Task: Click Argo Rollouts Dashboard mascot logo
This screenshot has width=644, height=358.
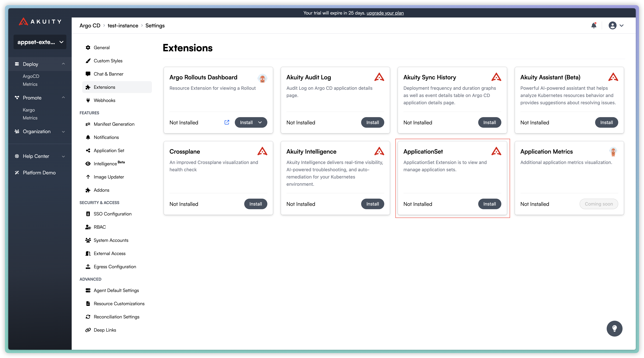Action: pyautogui.click(x=262, y=78)
